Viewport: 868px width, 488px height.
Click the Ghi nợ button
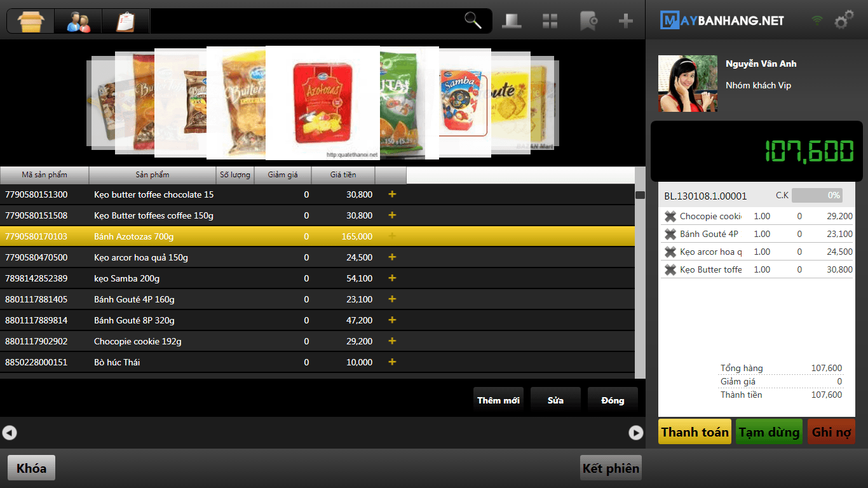831,432
